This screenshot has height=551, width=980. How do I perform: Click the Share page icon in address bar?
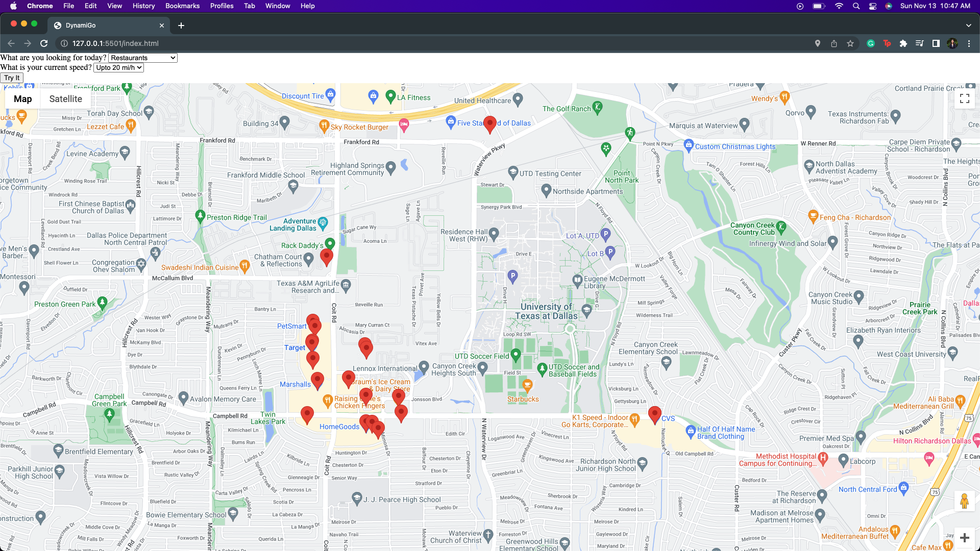(x=834, y=43)
